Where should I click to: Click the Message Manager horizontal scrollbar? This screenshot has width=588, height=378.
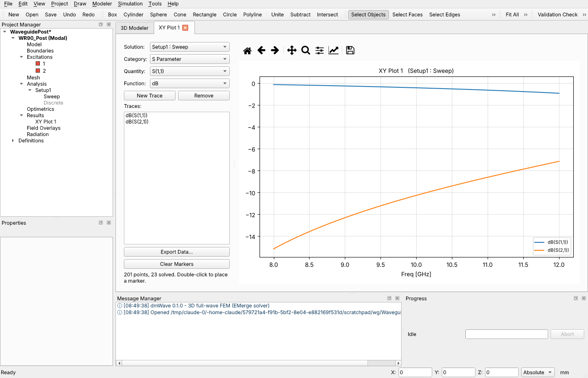[258, 363]
